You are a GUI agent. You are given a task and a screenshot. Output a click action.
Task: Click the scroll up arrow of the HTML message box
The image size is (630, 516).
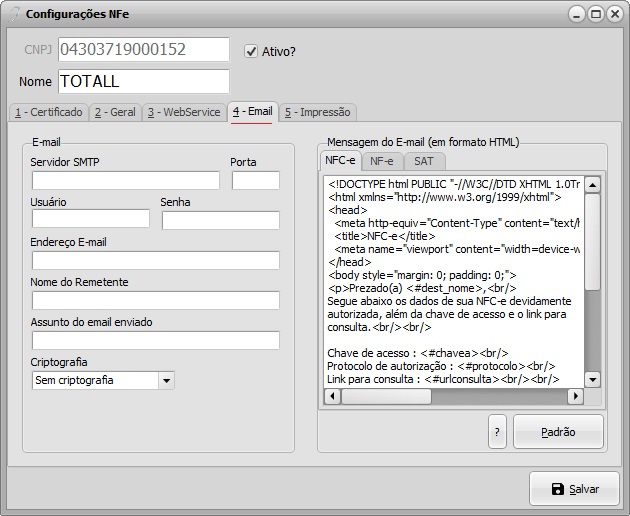593,184
